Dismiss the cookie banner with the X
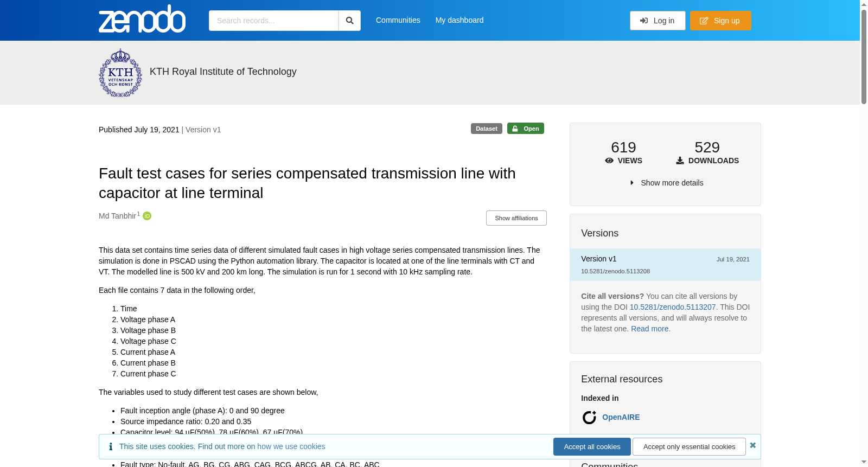 click(752, 445)
